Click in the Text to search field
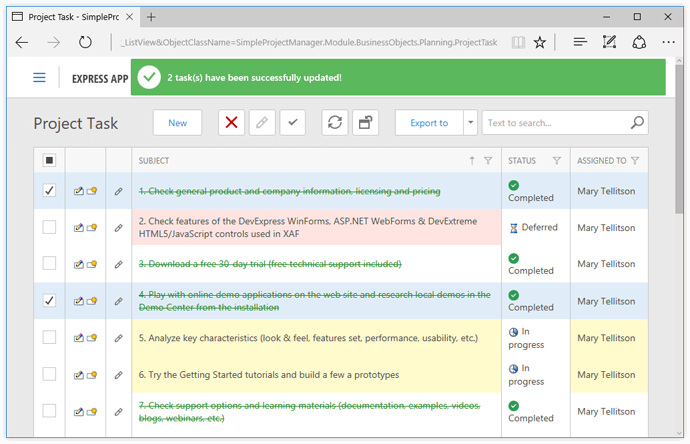The image size is (690, 444). pos(553,123)
